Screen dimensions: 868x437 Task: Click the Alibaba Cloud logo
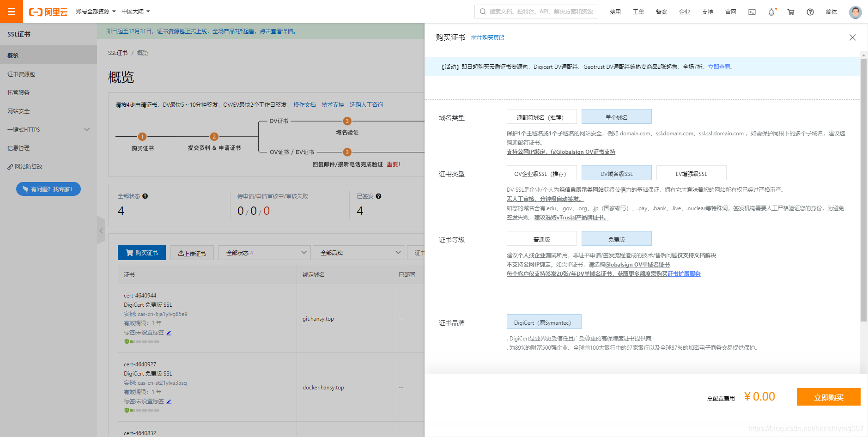pos(48,12)
